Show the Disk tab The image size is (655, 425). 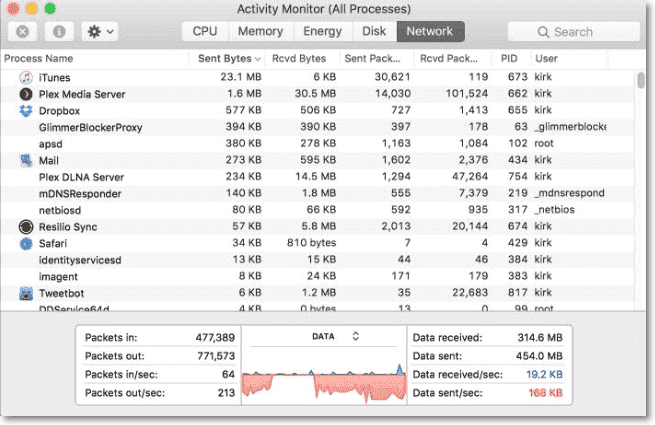click(374, 31)
